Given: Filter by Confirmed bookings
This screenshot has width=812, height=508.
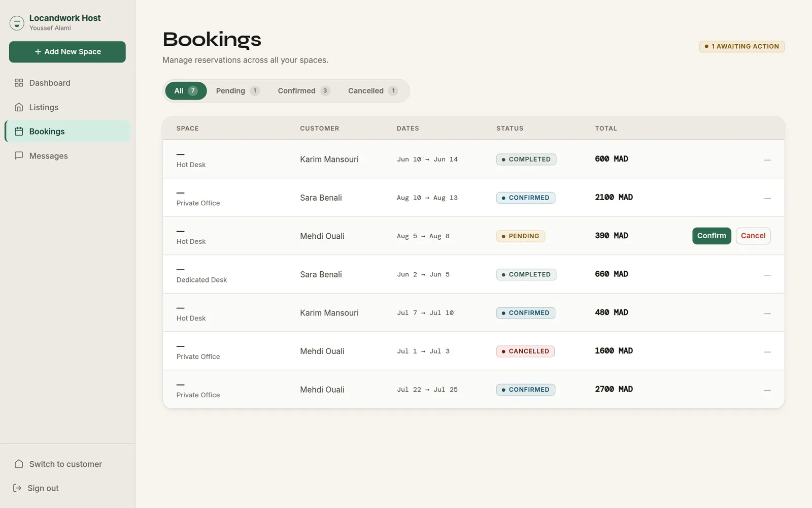Looking at the screenshot, I should pyautogui.click(x=303, y=91).
